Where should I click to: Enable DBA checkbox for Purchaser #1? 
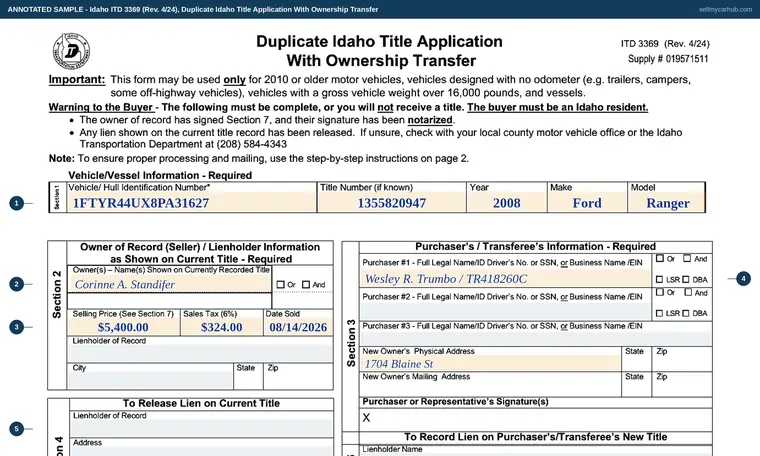686,280
